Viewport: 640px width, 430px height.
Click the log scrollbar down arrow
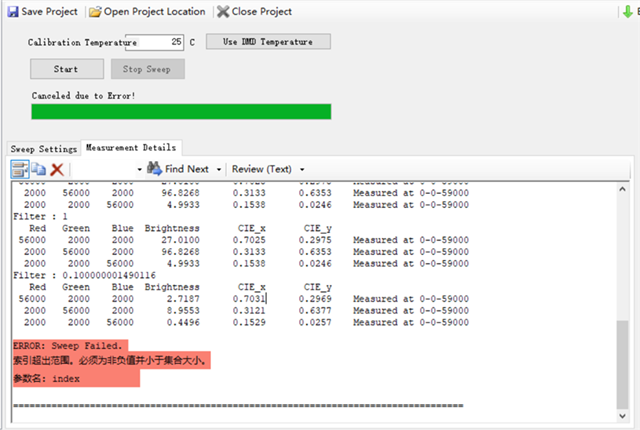point(622,416)
